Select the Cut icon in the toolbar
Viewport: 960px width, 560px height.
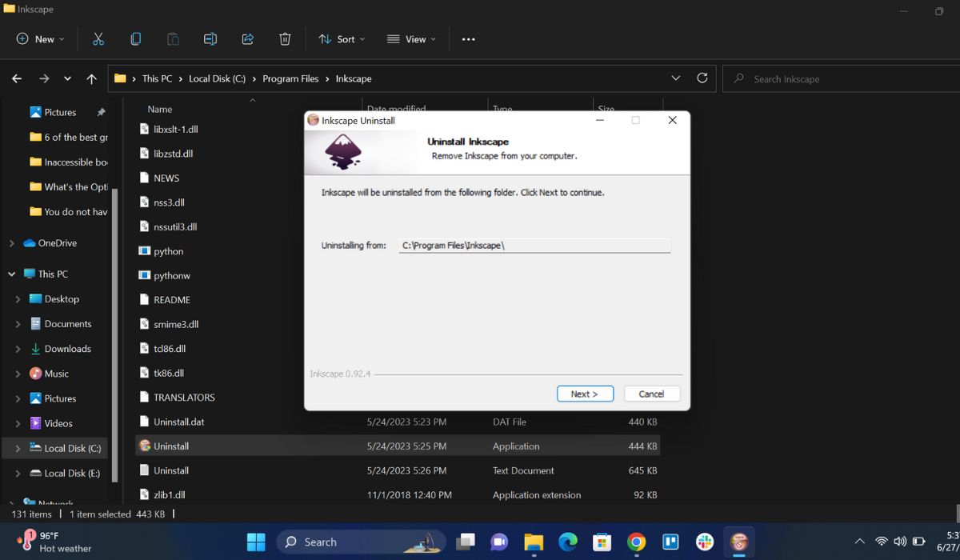pos(98,38)
